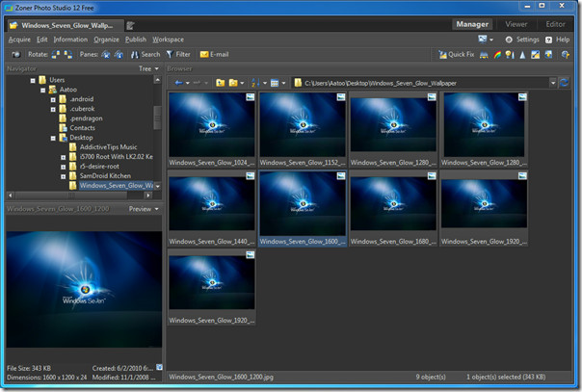Switch to the Viewer tab

click(516, 24)
